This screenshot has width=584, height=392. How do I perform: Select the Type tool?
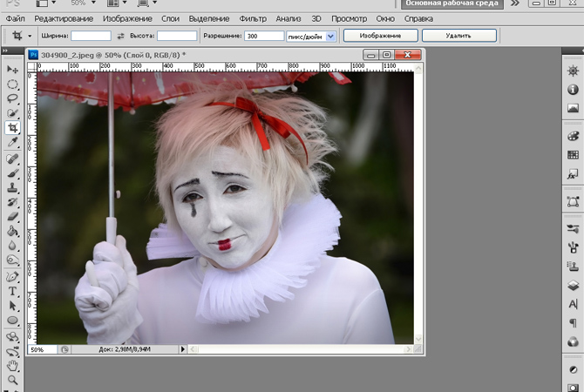pos(12,291)
